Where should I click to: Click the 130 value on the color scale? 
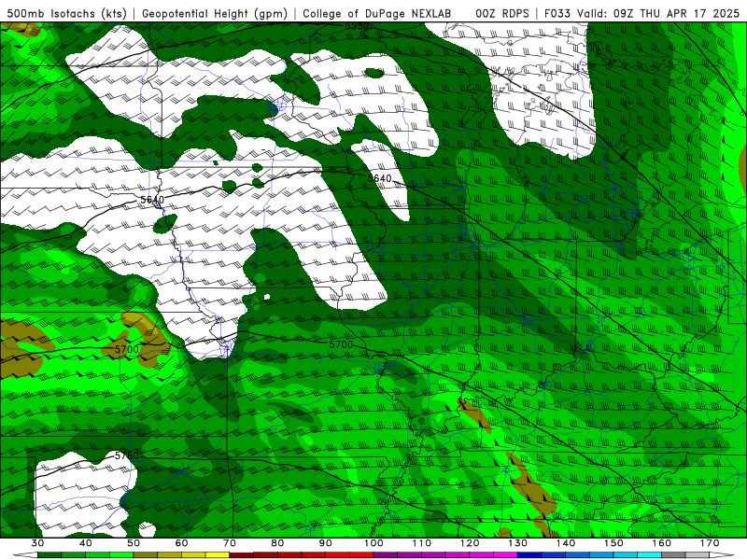pos(517,543)
